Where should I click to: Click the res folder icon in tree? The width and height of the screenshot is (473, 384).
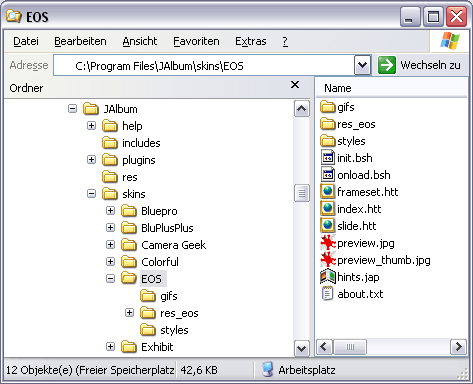point(110,177)
